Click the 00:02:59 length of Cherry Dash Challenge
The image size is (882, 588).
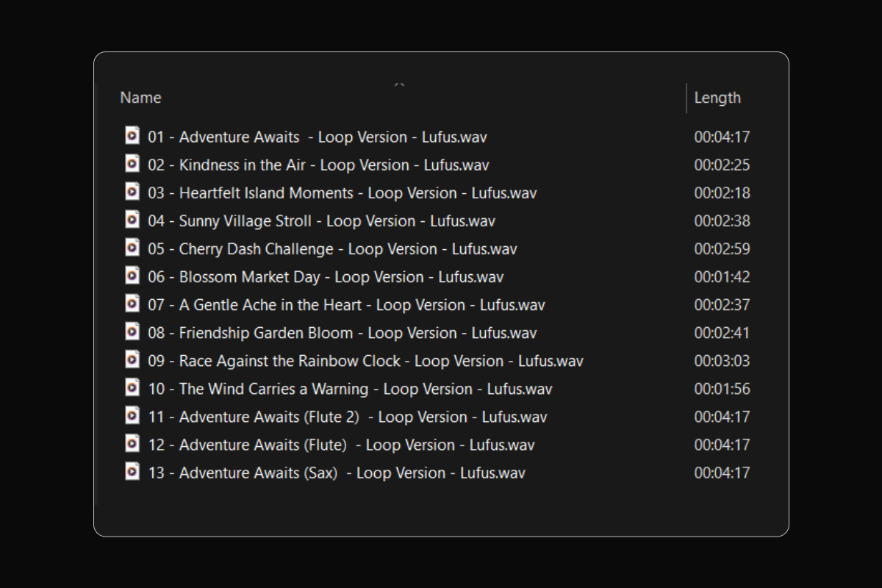[x=722, y=249]
